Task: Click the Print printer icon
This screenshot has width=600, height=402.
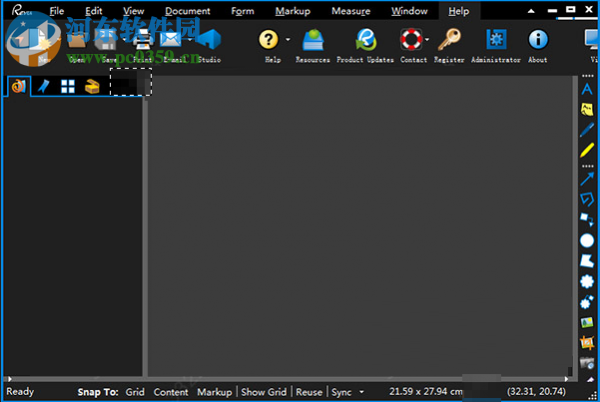Action: pyautogui.click(x=142, y=40)
